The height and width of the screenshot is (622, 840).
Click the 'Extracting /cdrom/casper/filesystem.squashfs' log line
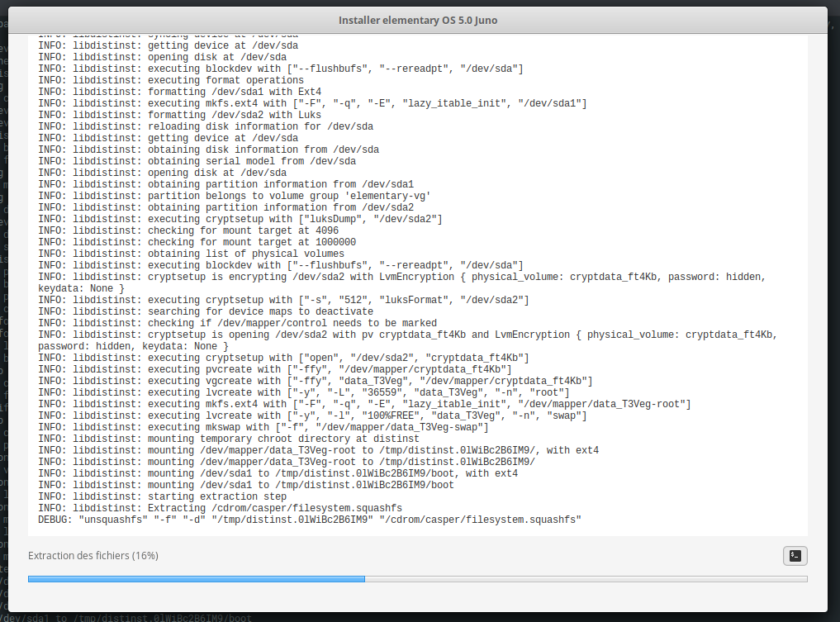click(221, 508)
